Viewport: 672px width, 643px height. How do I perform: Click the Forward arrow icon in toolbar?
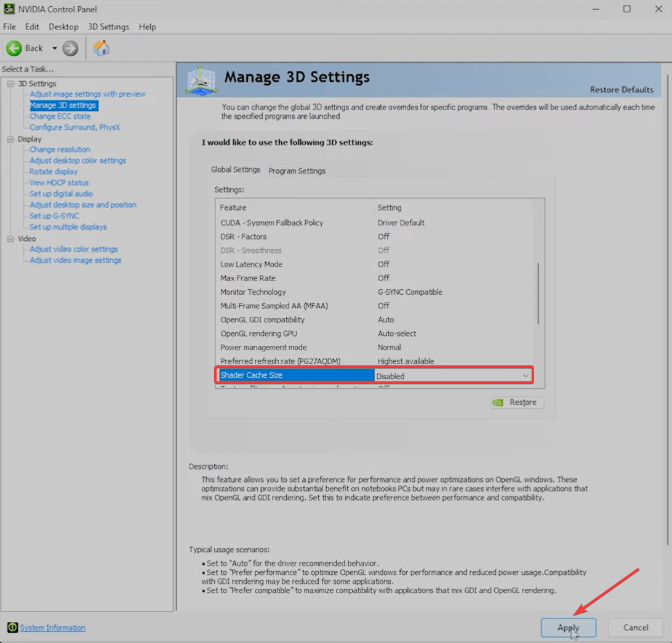click(x=71, y=49)
